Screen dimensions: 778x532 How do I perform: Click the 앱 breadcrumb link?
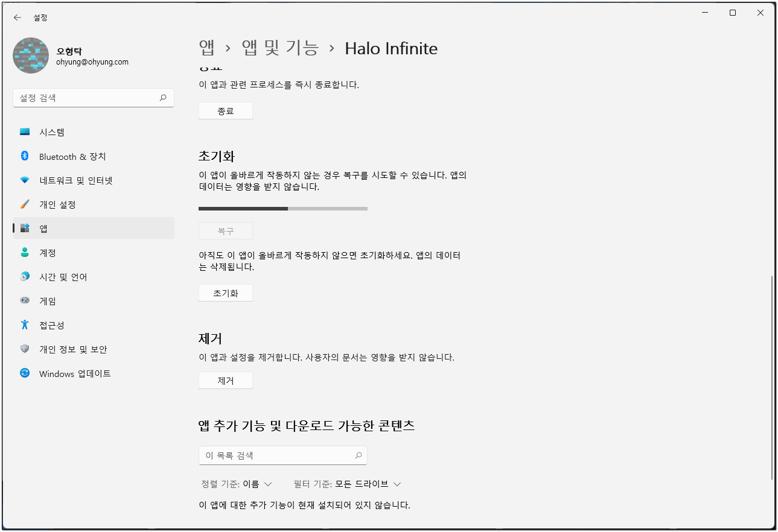click(x=206, y=48)
